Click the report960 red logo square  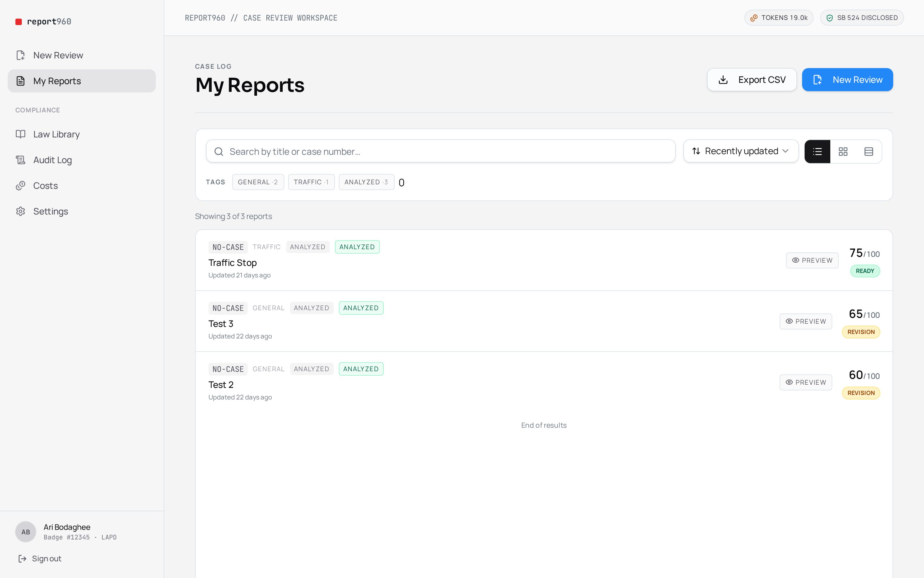18,22
